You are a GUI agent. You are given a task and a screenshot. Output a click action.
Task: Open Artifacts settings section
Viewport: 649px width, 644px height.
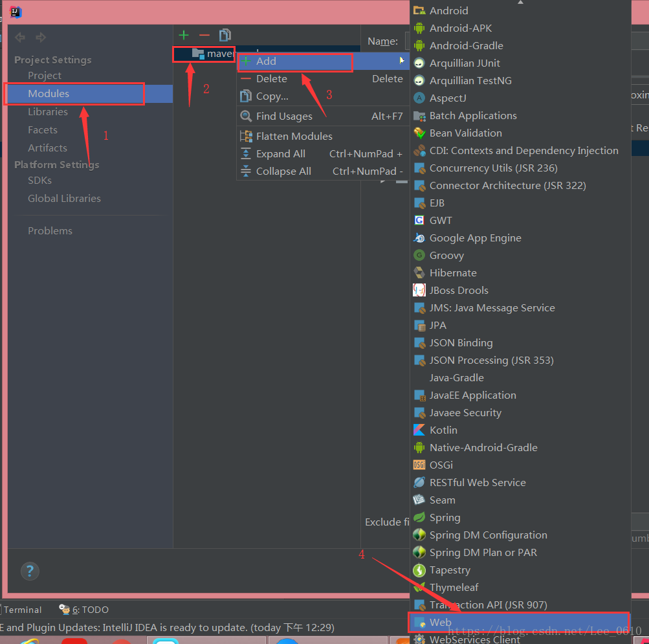(x=48, y=148)
